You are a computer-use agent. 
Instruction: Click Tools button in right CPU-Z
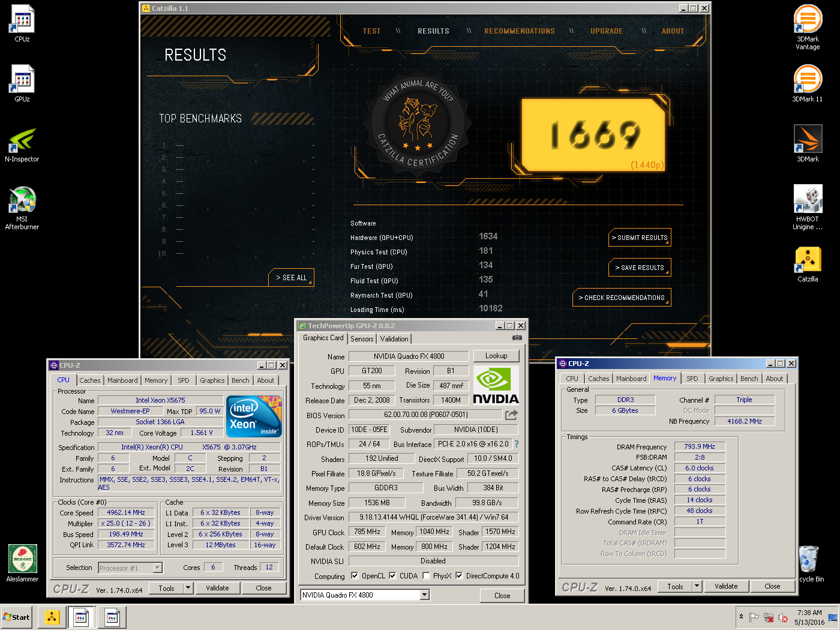coord(675,586)
